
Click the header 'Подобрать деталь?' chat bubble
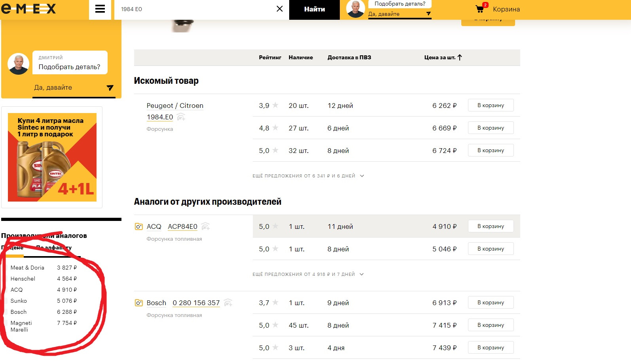pyautogui.click(x=400, y=4)
